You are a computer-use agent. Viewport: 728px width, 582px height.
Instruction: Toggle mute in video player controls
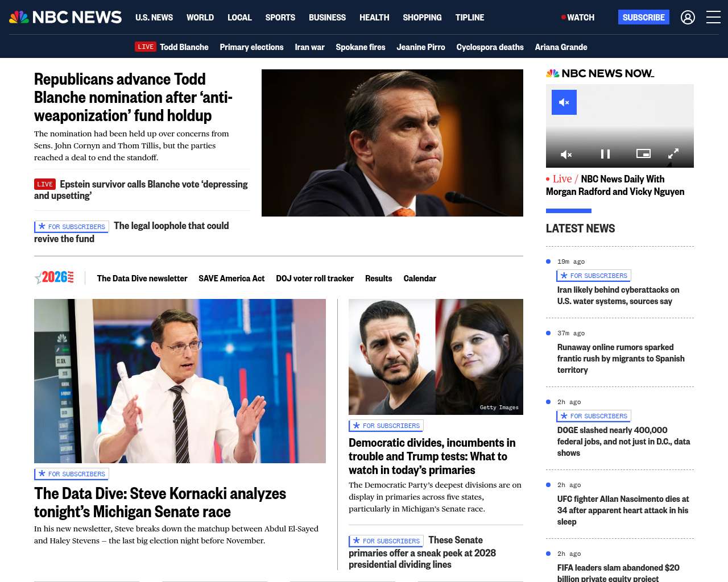(x=566, y=154)
